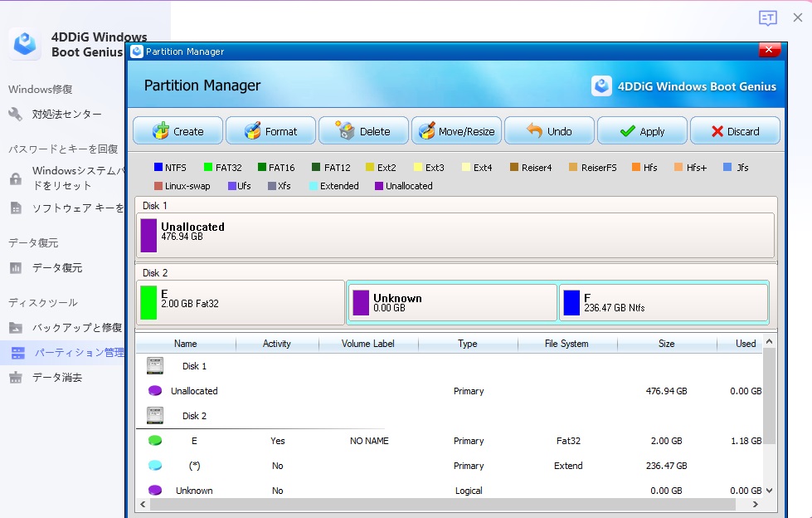Screen dimensions: 812x518
Task: Discard pending partition changes
Action: (735, 130)
